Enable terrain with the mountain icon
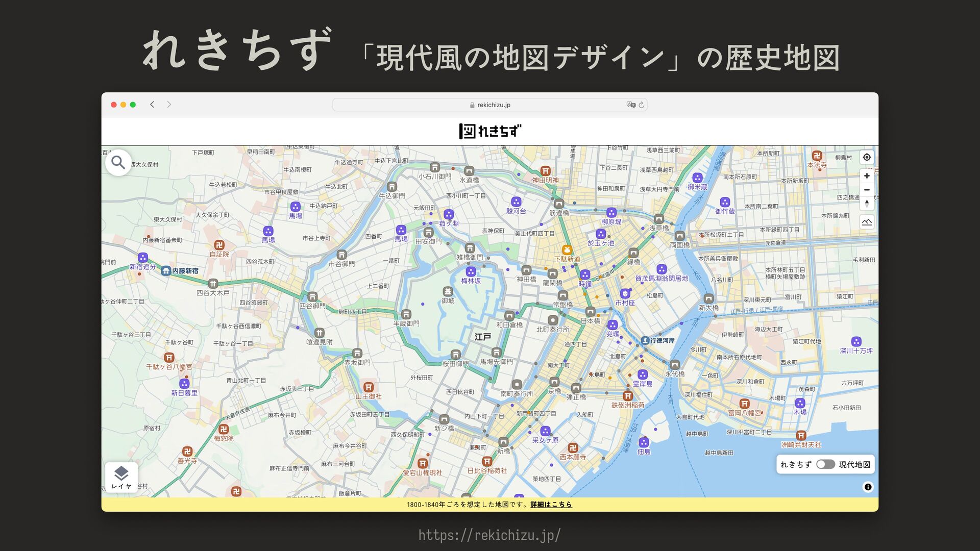The height and width of the screenshot is (551, 980). [867, 222]
